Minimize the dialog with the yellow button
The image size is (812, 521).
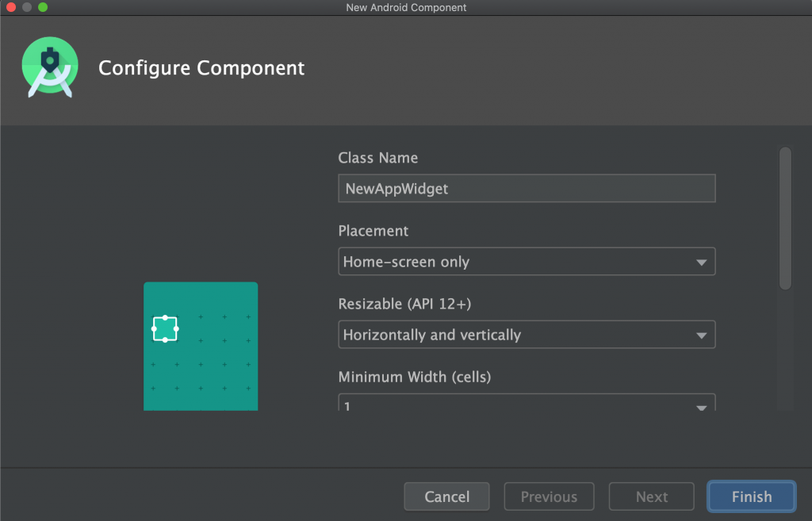pyautogui.click(x=27, y=7)
